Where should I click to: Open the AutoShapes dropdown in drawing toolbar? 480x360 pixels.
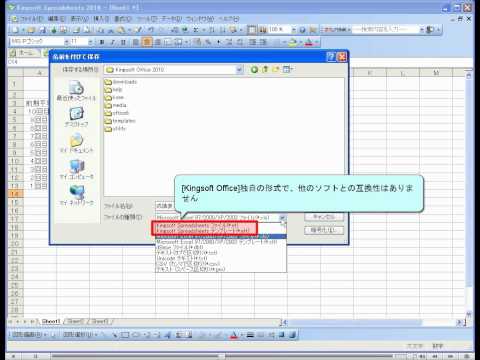[80, 334]
